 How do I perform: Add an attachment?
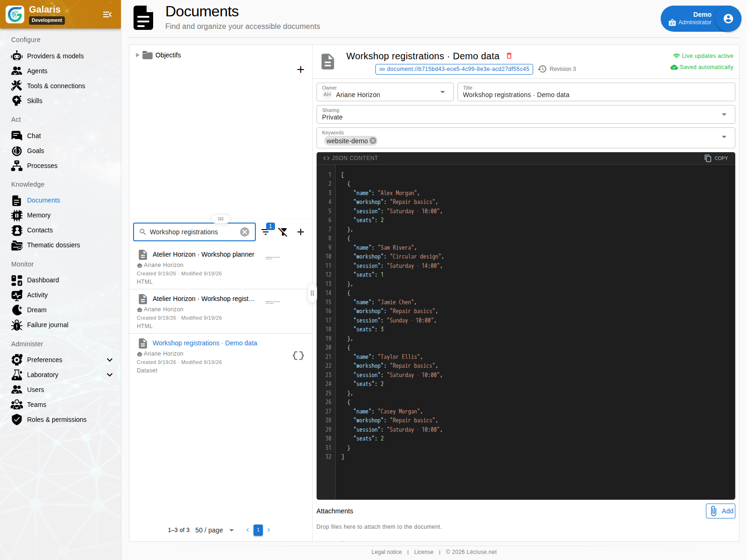[x=720, y=511]
